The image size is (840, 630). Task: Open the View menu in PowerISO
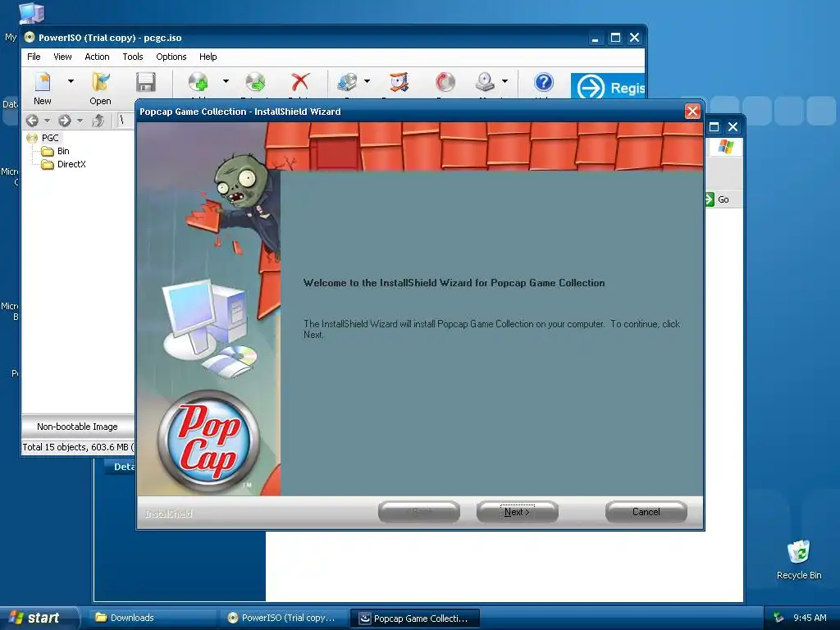click(62, 57)
